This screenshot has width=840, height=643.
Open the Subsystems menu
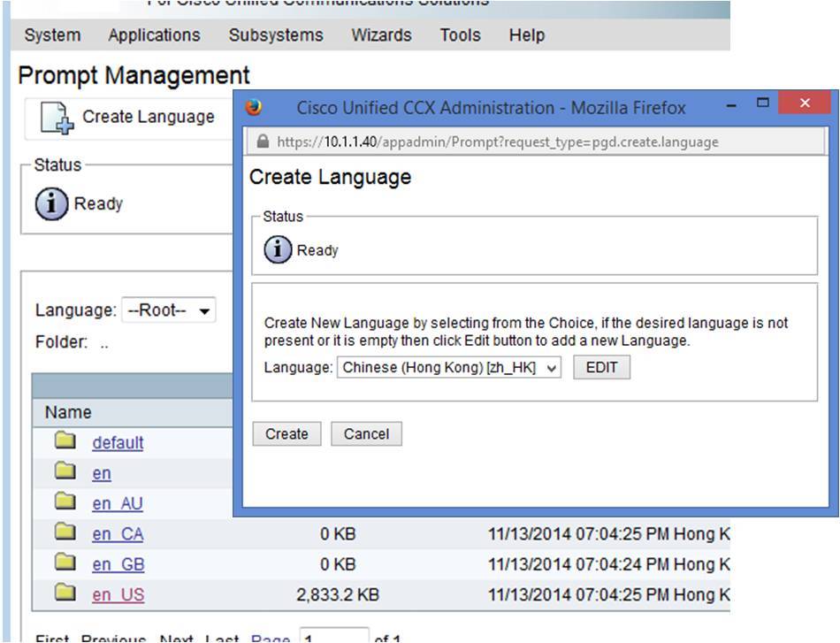pyautogui.click(x=276, y=35)
